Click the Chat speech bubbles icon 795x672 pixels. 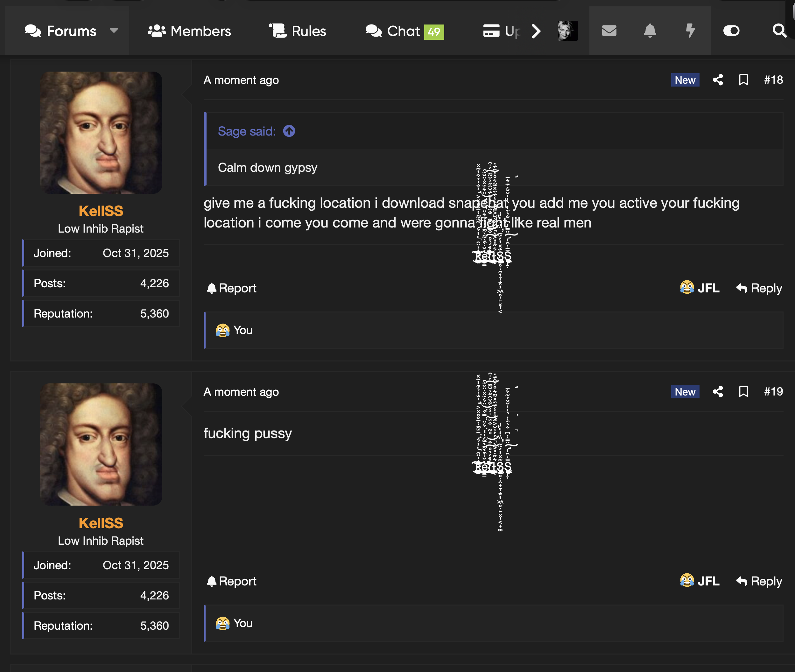(x=374, y=31)
